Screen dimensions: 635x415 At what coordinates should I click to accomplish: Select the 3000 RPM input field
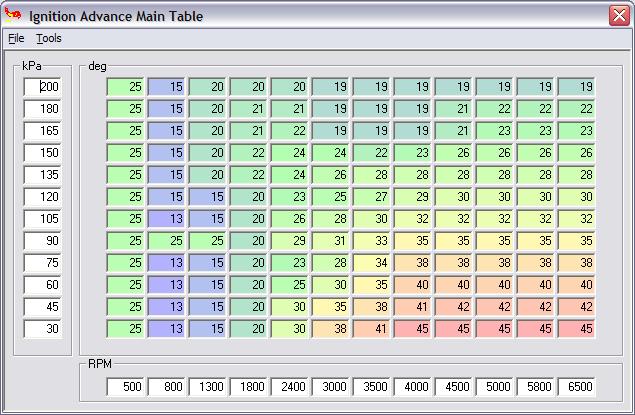coord(330,387)
